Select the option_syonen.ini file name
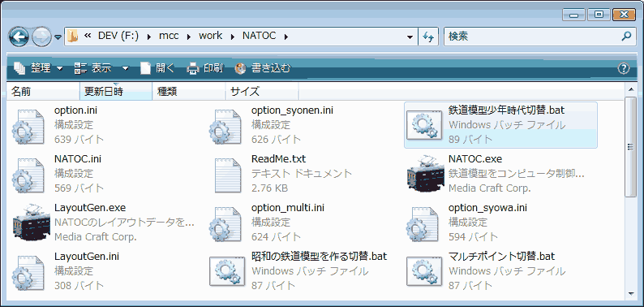 (x=292, y=110)
